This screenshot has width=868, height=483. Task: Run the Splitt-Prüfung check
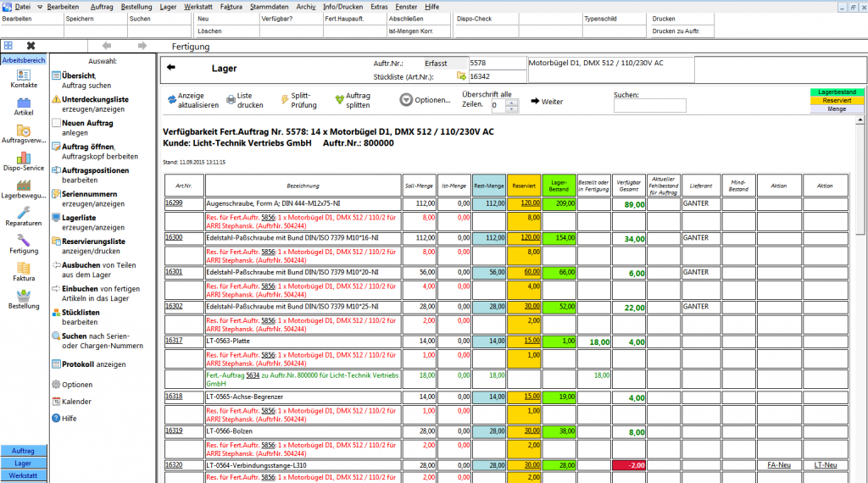(x=299, y=100)
